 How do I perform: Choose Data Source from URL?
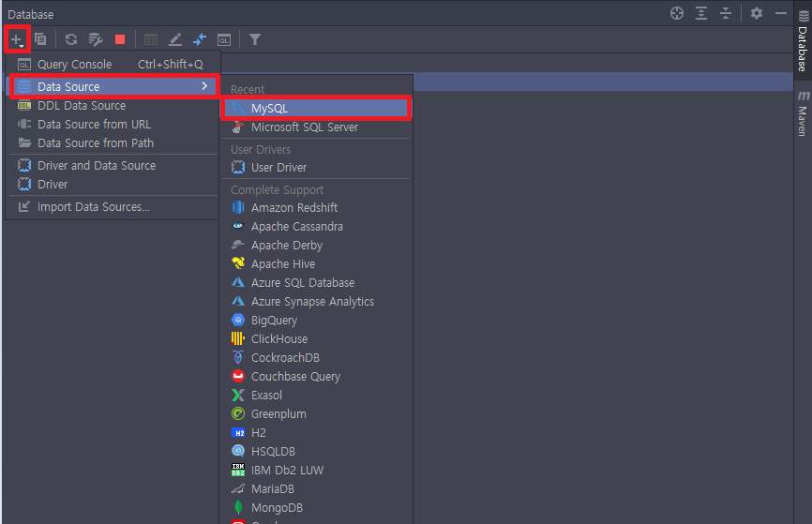pos(113,125)
